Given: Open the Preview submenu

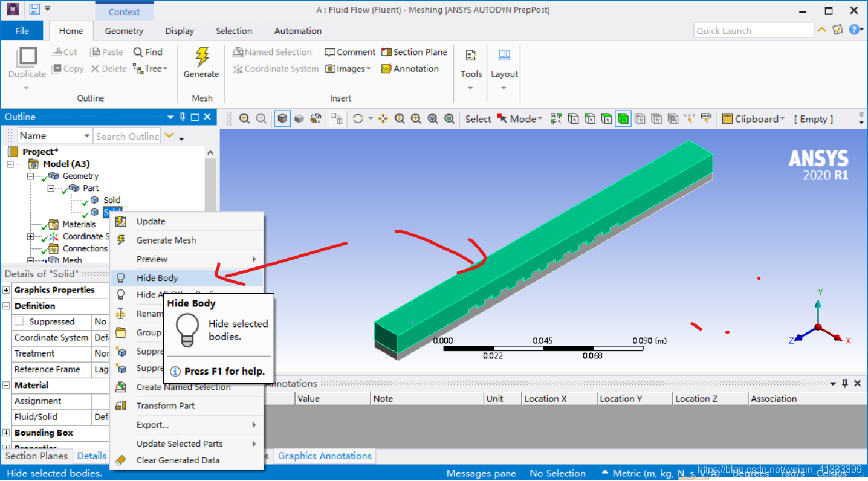Looking at the screenshot, I should (187, 259).
